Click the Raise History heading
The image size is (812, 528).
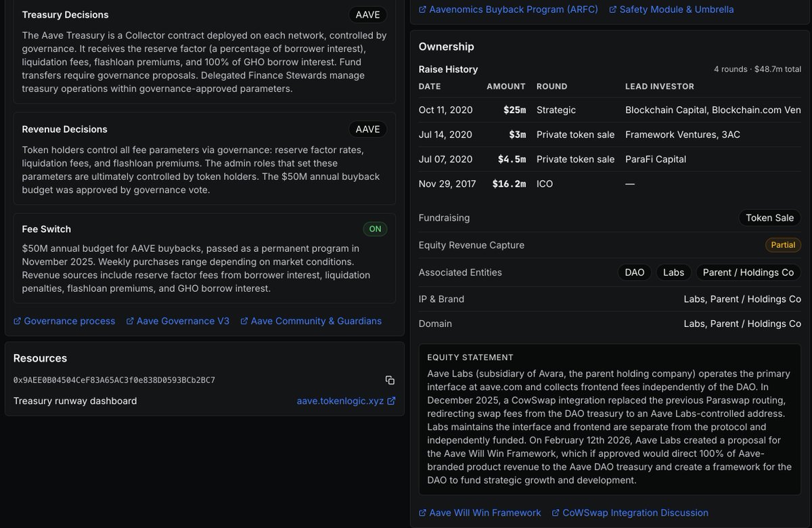[448, 69]
